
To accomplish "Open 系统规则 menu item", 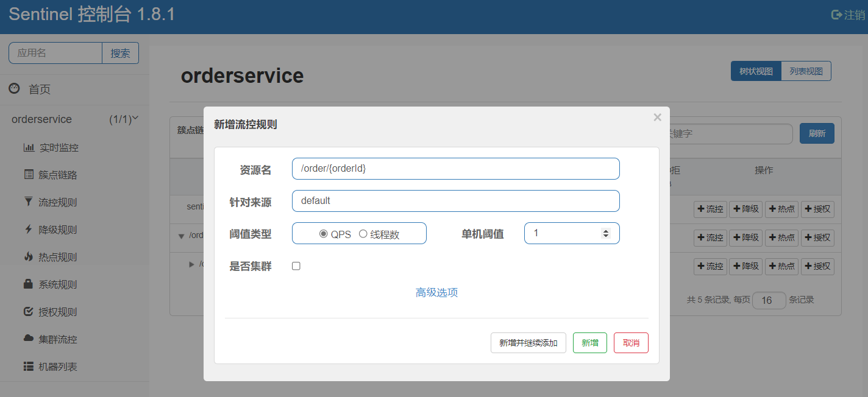I will tap(58, 284).
